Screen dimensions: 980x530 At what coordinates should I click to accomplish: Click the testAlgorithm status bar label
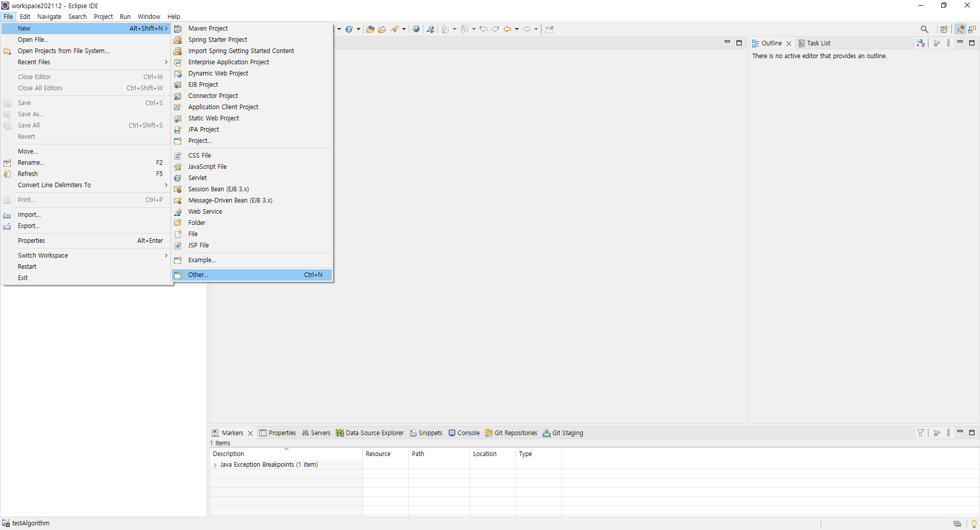pyautogui.click(x=31, y=523)
